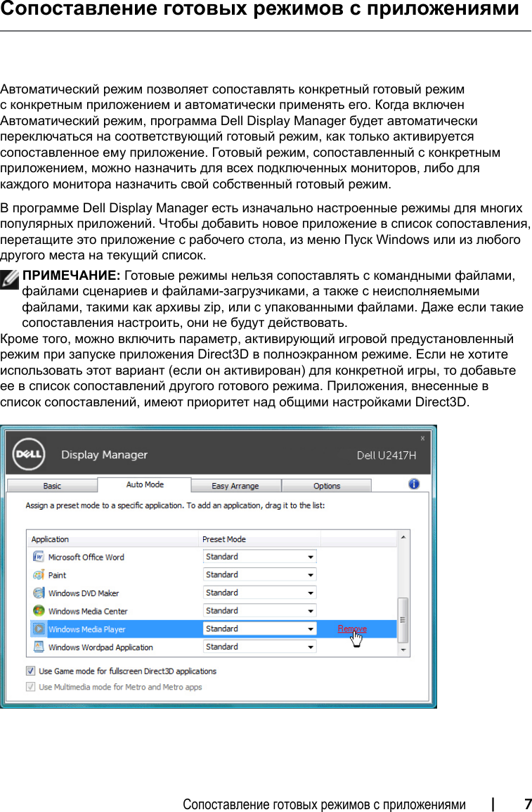
Task: Click the Microsoft Office Word icon
Action: coord(38,557)
